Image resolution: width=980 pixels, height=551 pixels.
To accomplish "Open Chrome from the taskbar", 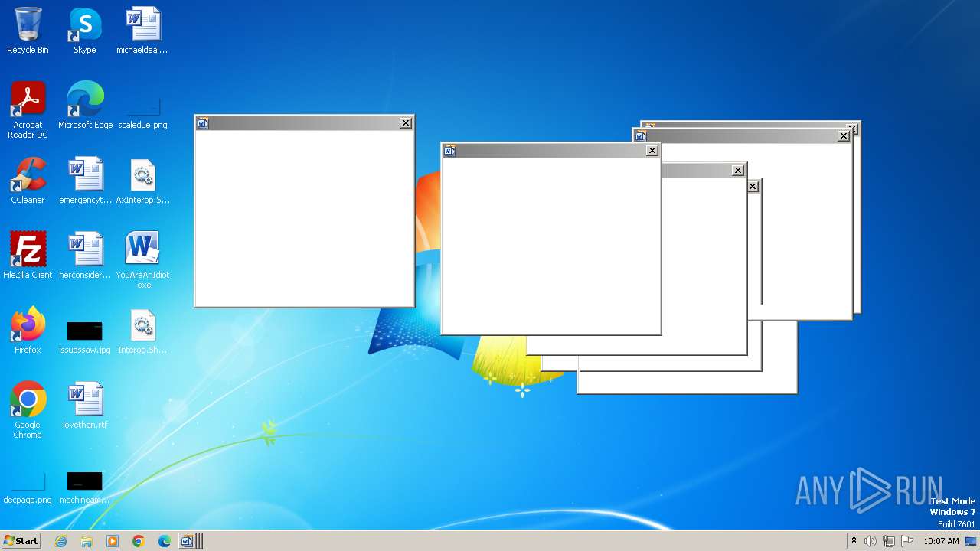I will tap(139, 541).
